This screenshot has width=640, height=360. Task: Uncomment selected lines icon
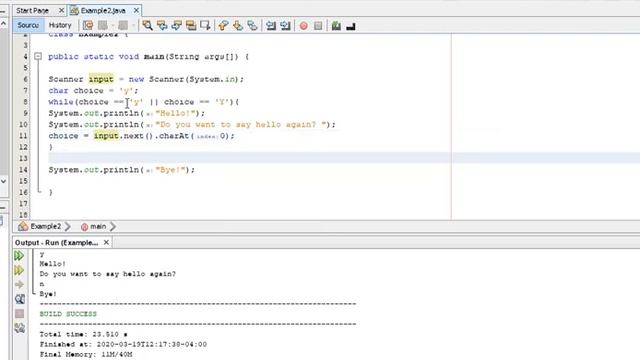[351, 26]
